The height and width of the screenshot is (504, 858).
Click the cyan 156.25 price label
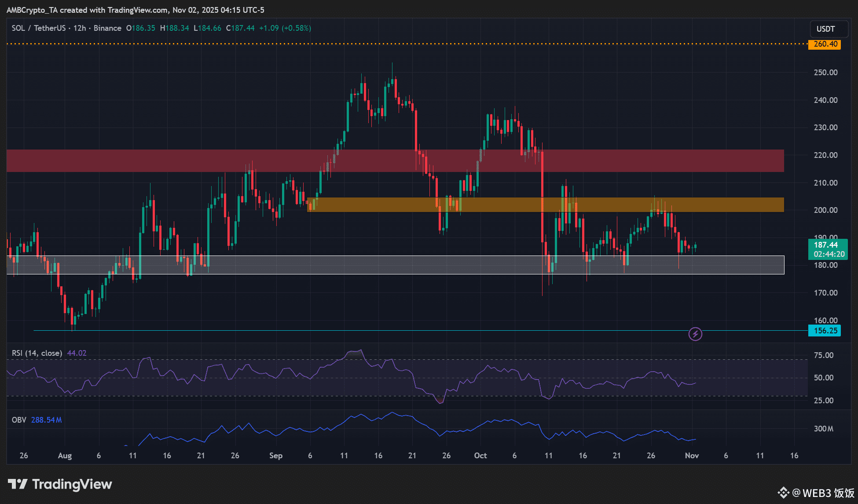[x=825, y=331]
